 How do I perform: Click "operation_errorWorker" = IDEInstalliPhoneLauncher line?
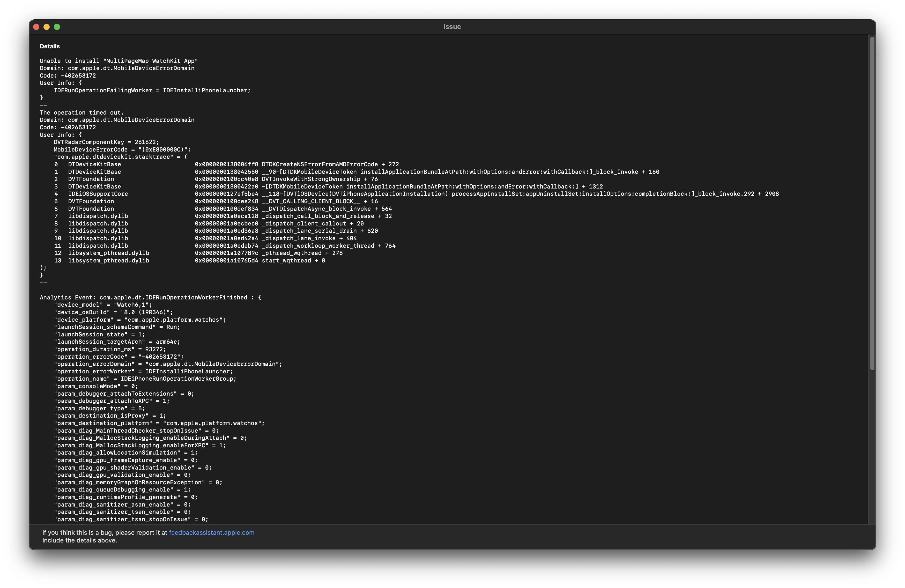tap(143, 371)
